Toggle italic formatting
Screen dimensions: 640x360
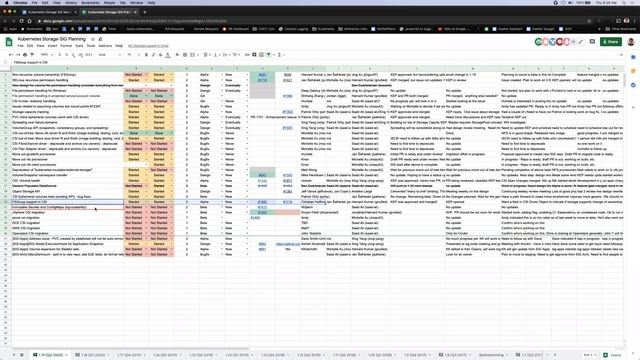(x=153, y=55)
